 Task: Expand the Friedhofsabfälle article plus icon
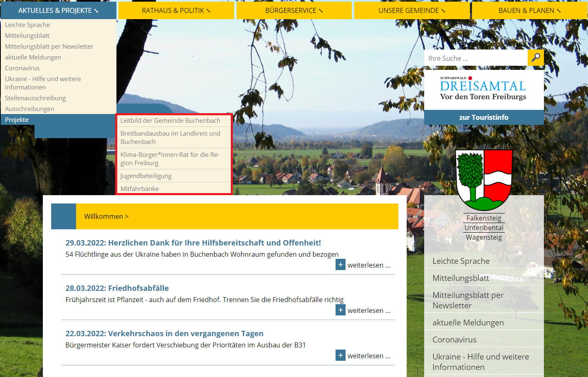pos(340,310)
